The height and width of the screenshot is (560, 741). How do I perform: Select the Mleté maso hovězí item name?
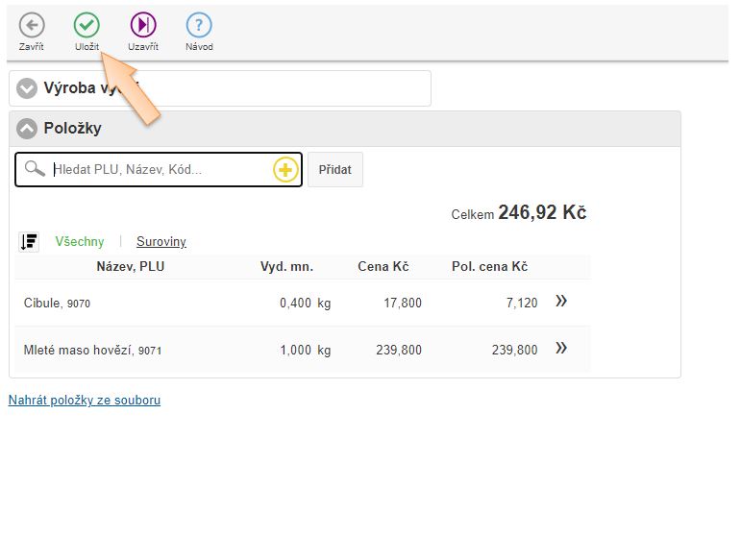pos(79,351)
